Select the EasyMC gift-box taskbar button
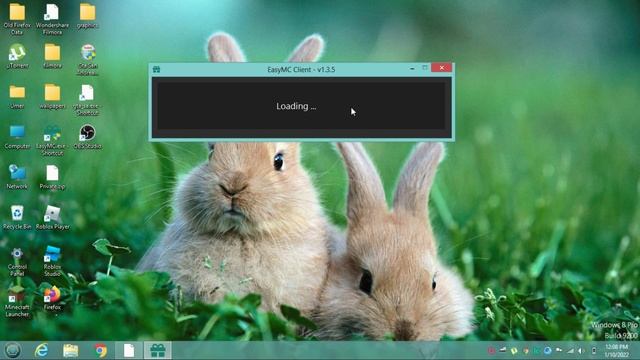Screen dimensions: 640x360 pyautogui.click(x=158, y=350)
